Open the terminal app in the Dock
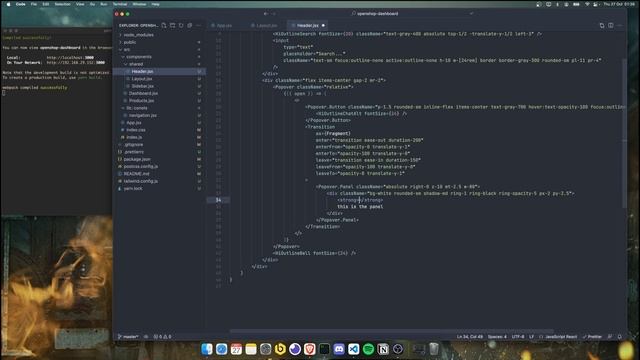Image resolution: width=640 pixels, height=360 pixels. (x=324, y=349)
